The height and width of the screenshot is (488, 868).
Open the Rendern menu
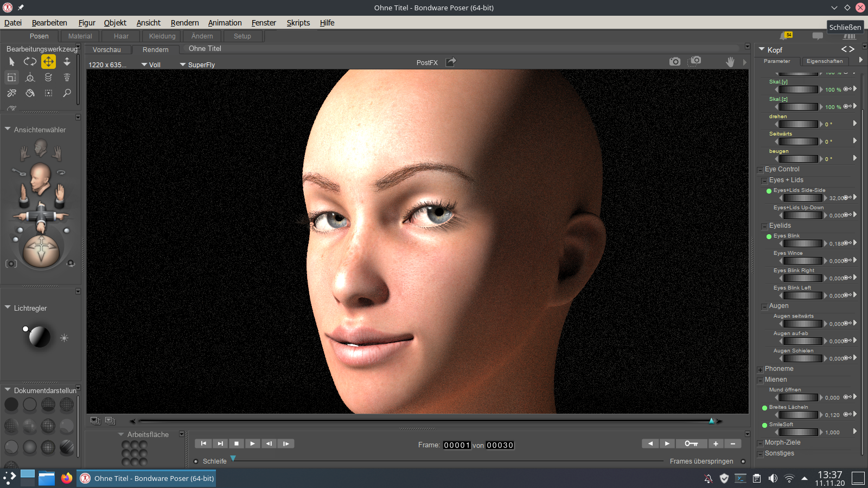tap(184, 23)
